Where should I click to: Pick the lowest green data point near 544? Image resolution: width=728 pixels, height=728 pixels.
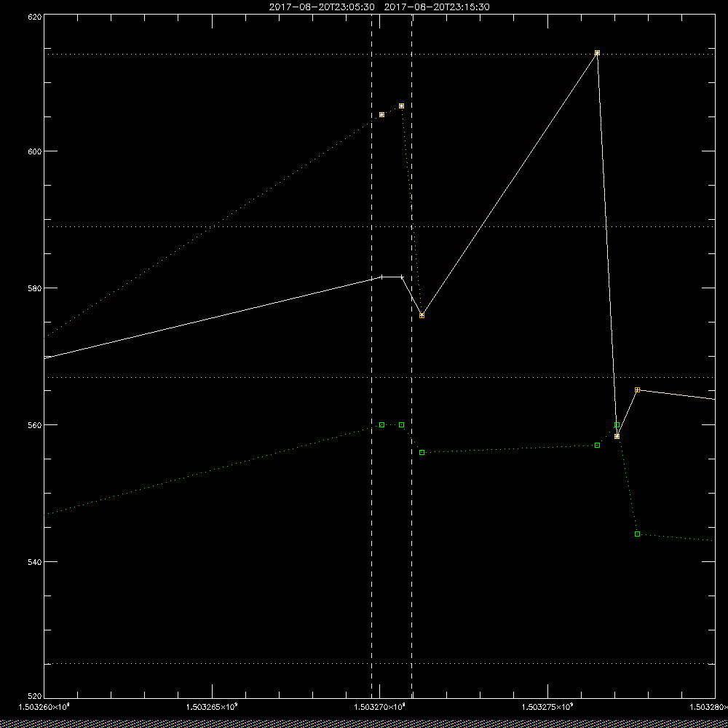637,534
